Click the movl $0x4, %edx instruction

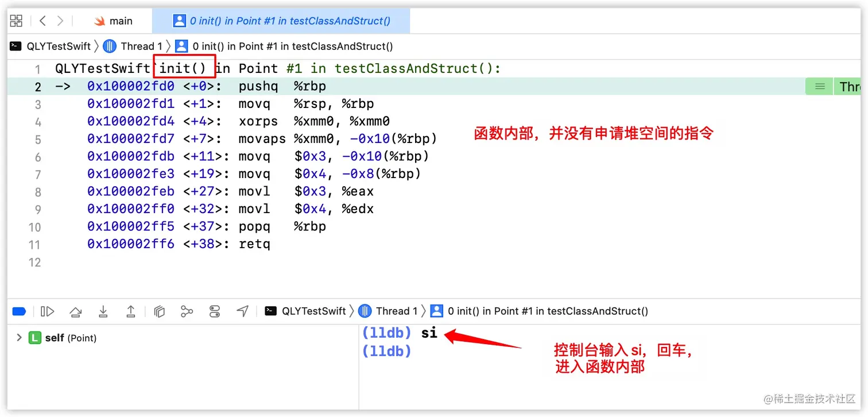point(306,209)
